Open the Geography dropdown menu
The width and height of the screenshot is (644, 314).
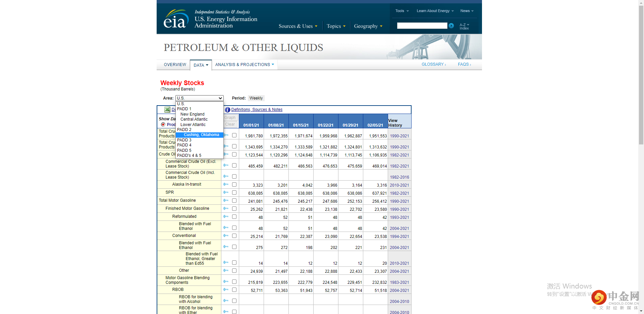[368, 26]
